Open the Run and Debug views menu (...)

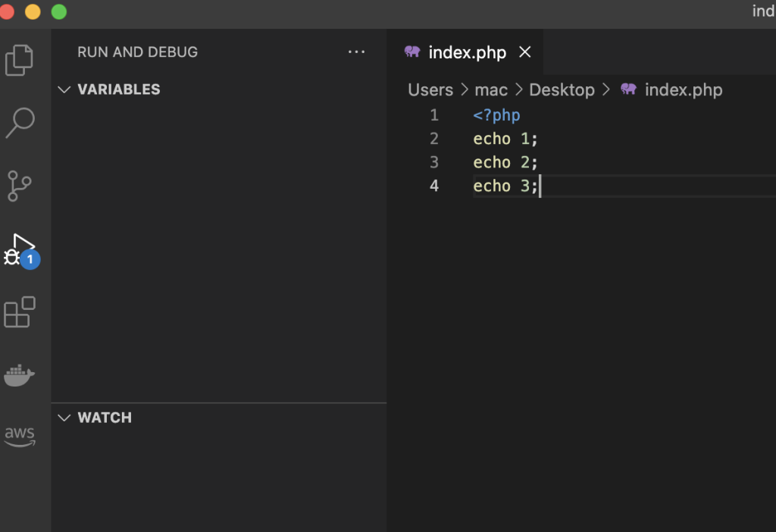pos(356,52)
